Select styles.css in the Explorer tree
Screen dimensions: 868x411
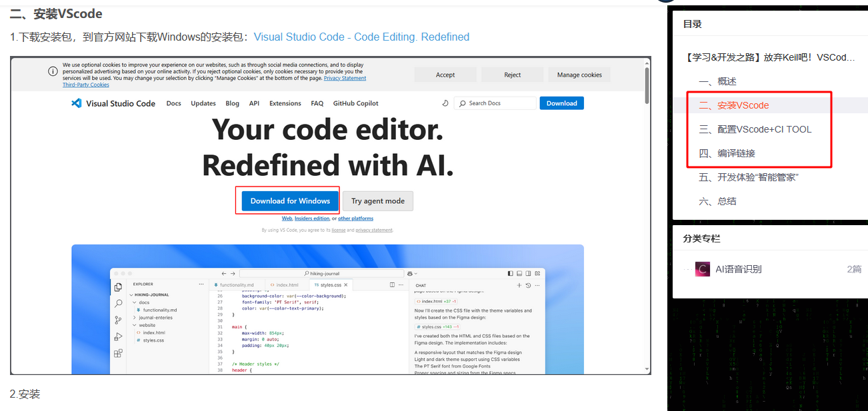click(150, 340)
